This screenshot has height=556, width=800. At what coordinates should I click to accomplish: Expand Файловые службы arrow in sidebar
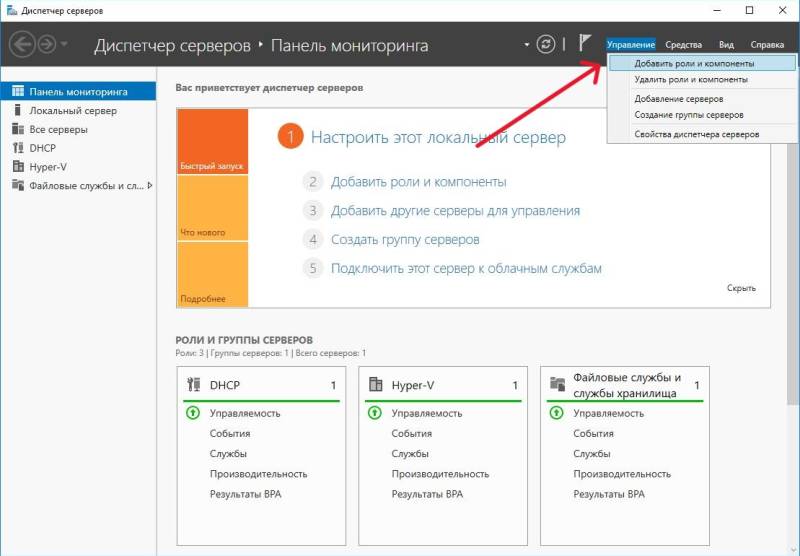click(x=150, y=185)
